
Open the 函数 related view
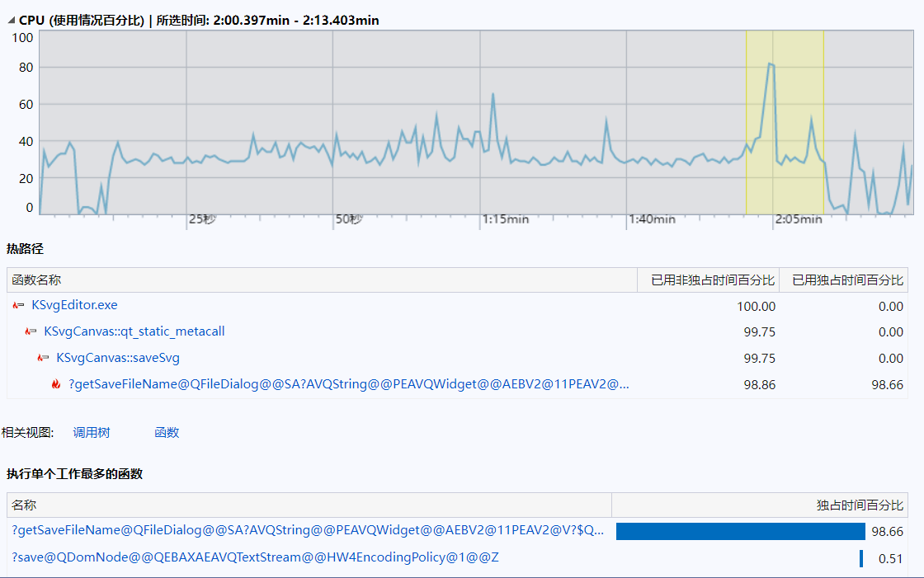coord(167,432)
